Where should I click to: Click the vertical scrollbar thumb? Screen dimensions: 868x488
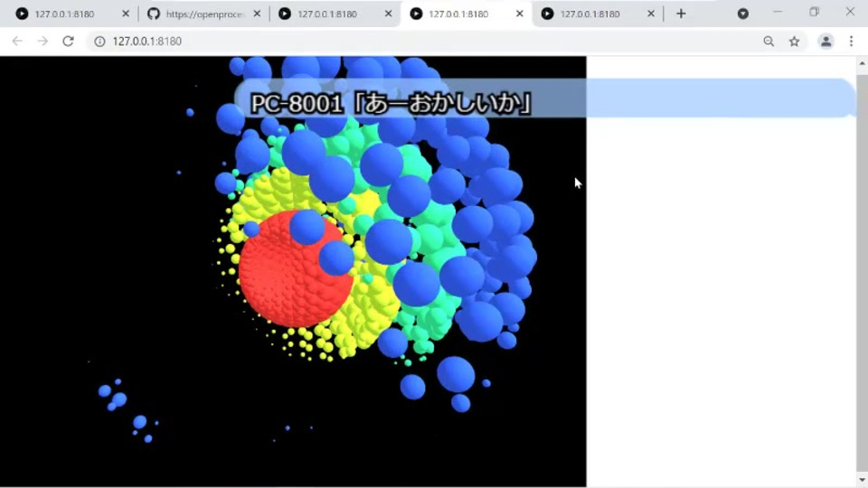pyautogui.click(x=862, y=271)
